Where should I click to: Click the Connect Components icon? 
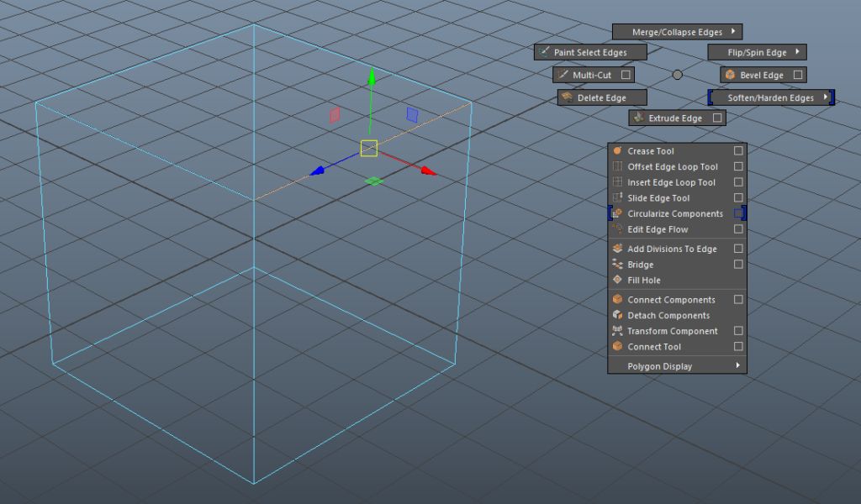point(617,299)
